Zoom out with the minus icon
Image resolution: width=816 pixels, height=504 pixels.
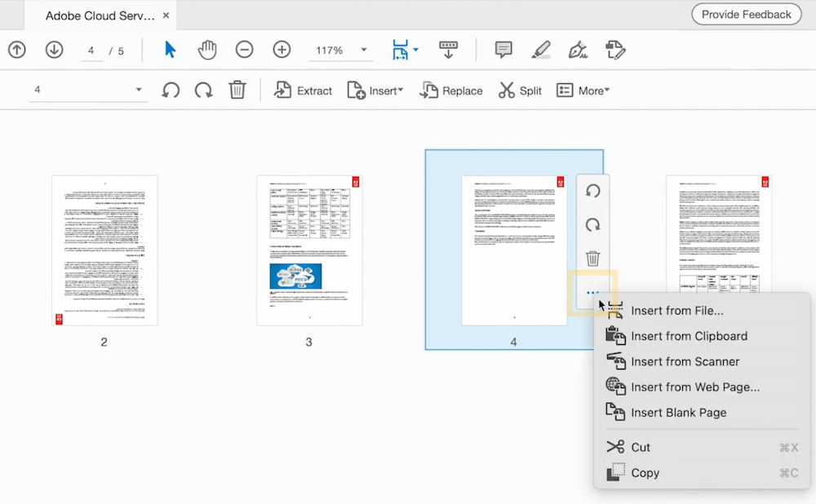(x=244, y=50)
